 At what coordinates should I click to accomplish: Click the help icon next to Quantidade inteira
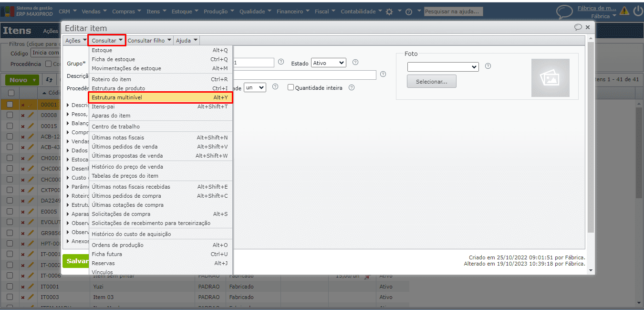coord(352,87)
